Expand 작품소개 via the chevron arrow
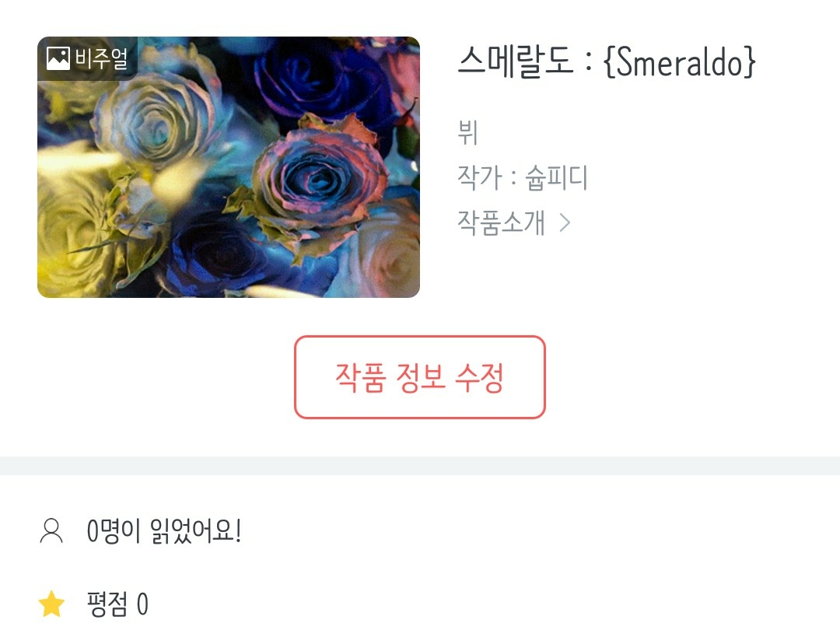Image resolution: width=840 pixels, height=630 pixels. coord(565,222)
